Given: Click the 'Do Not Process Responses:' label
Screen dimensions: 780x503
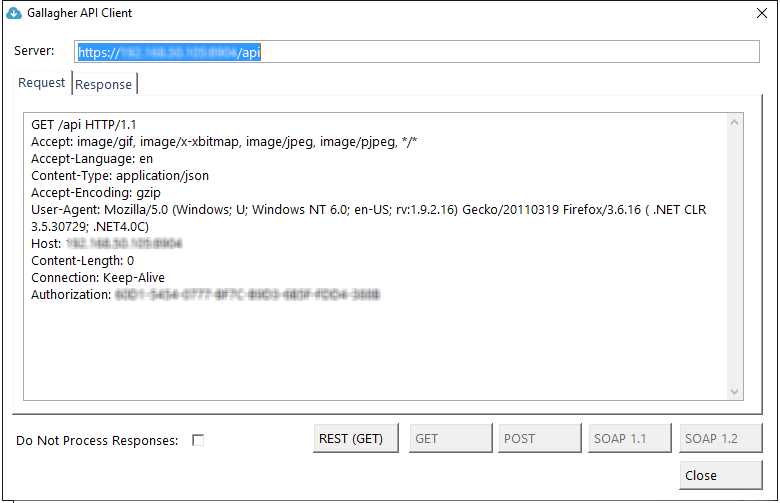Looking at the screenshot, I should pyautogui.click(x=97, y=441).
